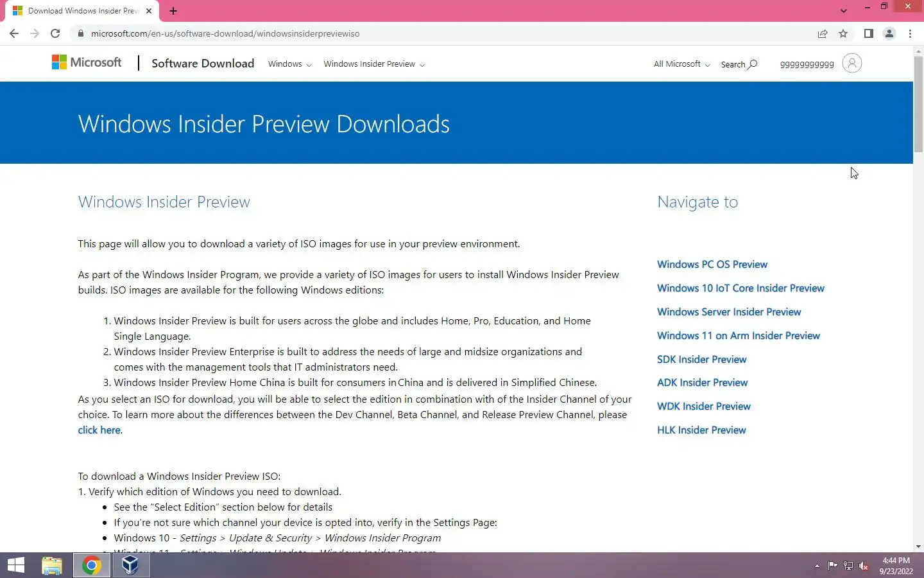The image size is (924, 578).
Task: Open Windows Server Insider Preview link
Action: [x=729, y=312]
